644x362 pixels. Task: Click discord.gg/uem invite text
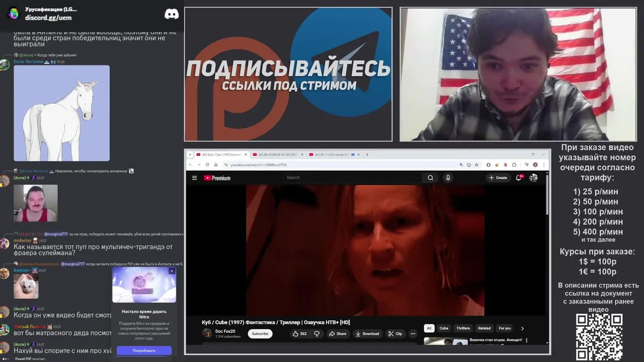48,18
